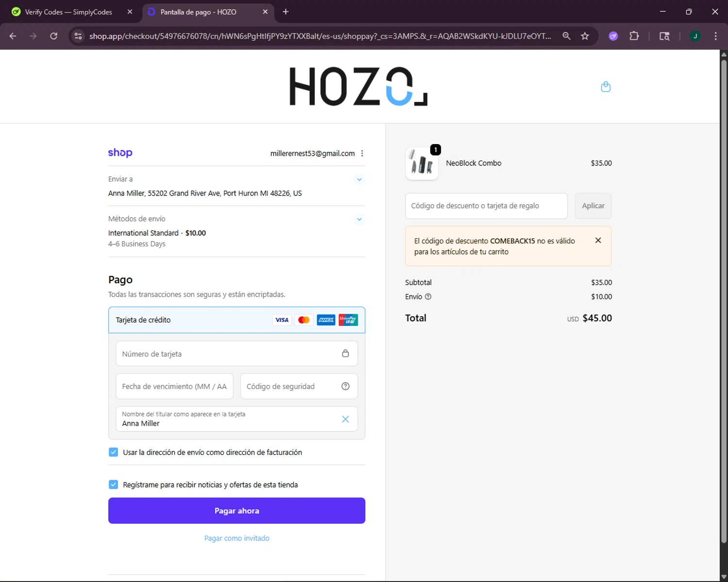Close the Pantalla de pago HOZO tab
Image resolution: width=728 pixels, height=582 pixels.
(265, 12)
